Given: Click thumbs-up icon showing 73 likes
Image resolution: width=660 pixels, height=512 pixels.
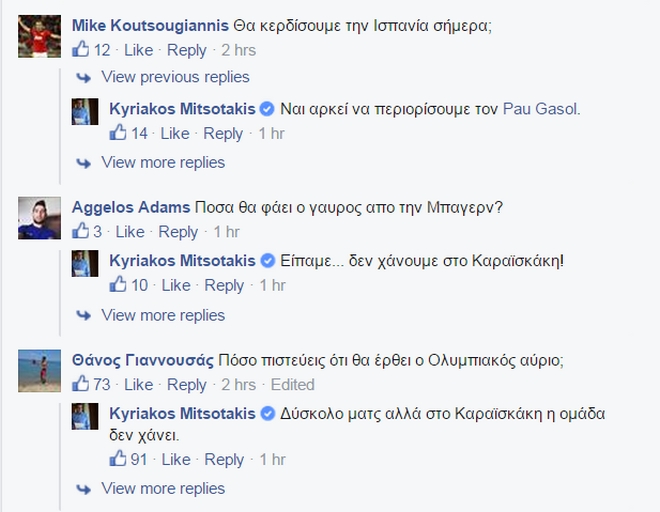Looking at the screenshot, I should (81, 384).
